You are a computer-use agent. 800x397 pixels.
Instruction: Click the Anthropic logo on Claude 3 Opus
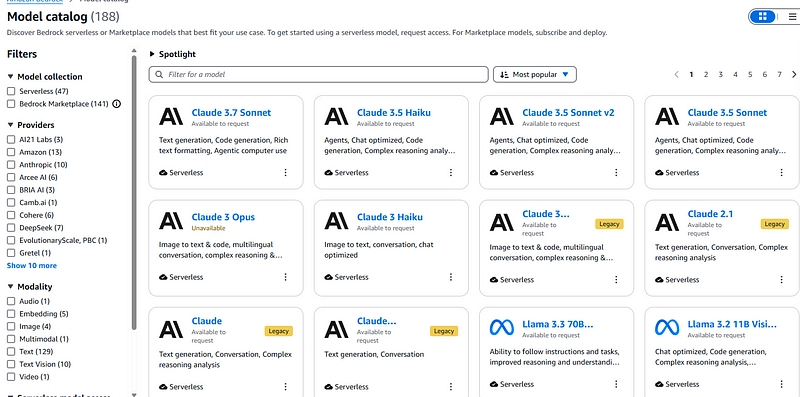pyautogui.click(x=171, y=221)
